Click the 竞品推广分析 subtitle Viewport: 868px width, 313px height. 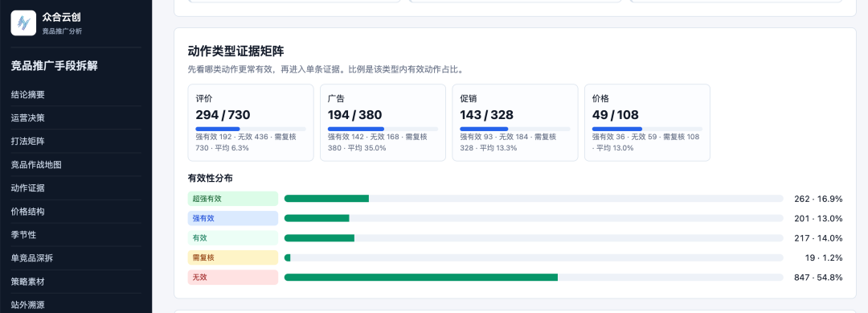tap(62, 31)
